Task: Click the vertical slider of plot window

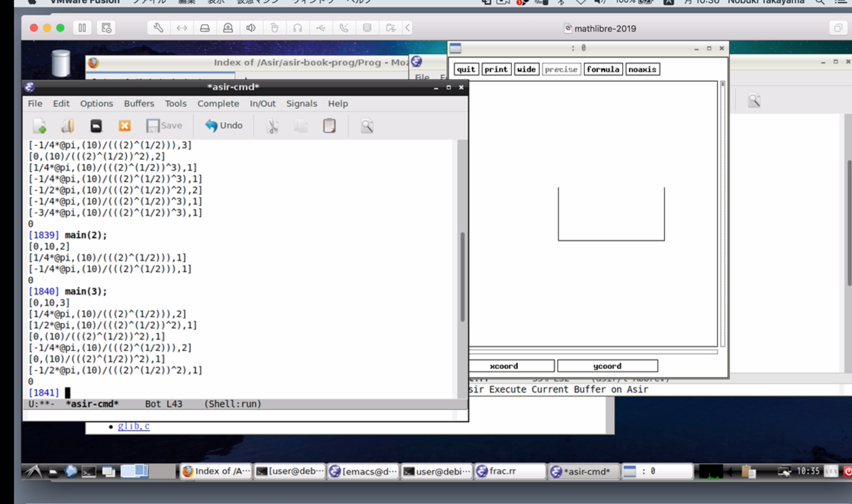Action: pos(722,214)
